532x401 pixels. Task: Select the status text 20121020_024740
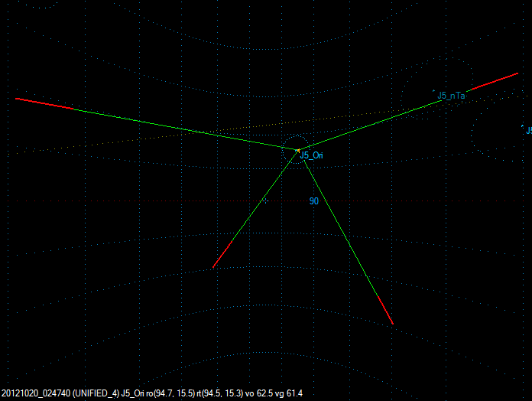point(36,393)
